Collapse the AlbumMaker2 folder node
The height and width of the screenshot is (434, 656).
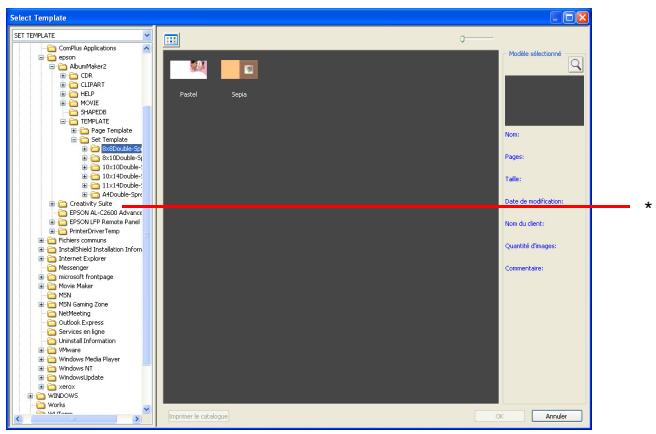click(x=52, y=67)
